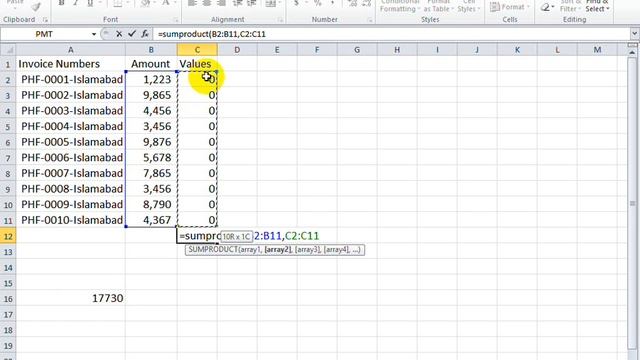640x360 pixels.
Task: Cancel formula entry with the X icon
Action: pos(119,34)
